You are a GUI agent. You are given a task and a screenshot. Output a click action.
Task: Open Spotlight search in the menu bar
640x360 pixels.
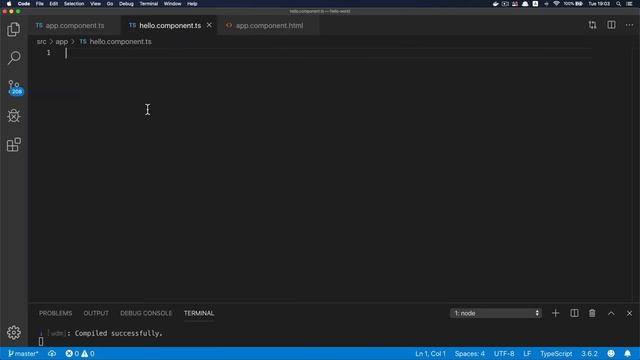click(x=619, y=4)
